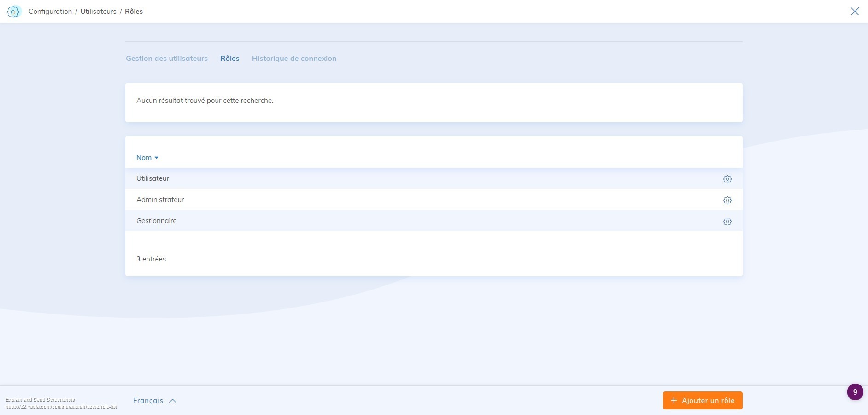Go to Configuration in the breadcrumb
The image size is (868, 415).
(x=50, y=12)
